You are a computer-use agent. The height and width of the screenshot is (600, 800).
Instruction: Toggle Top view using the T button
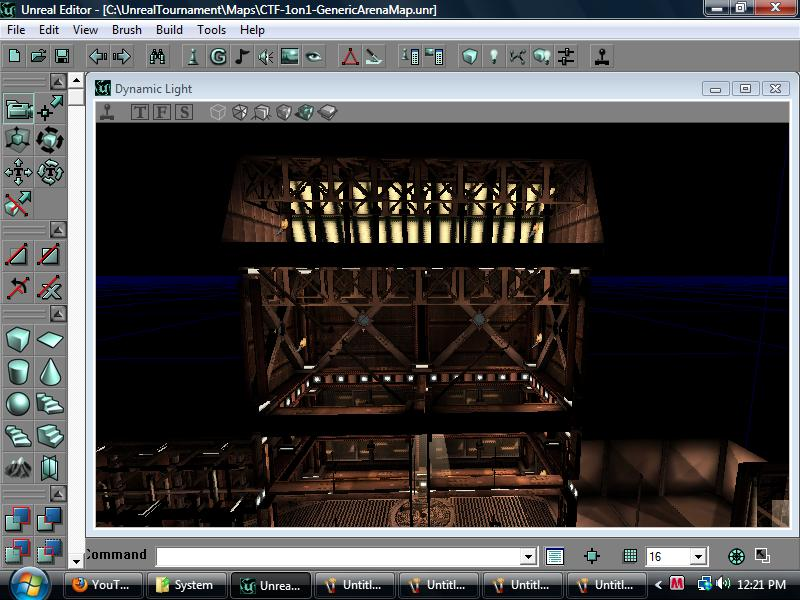coord(139,111)
